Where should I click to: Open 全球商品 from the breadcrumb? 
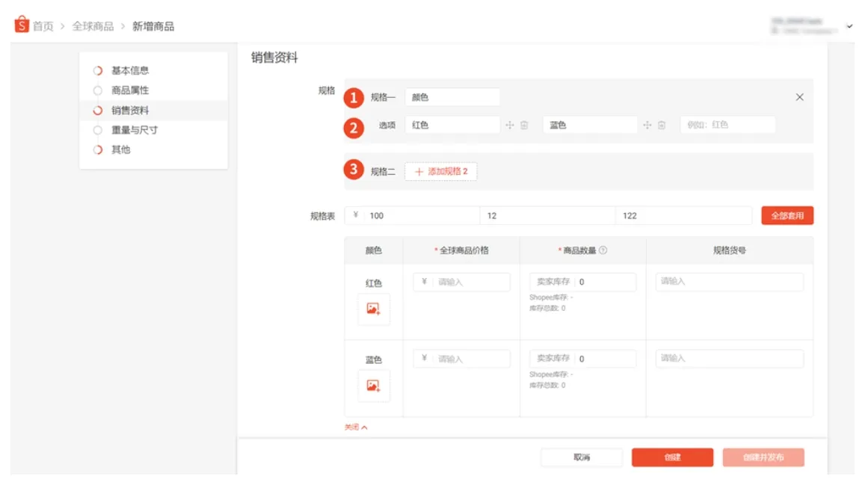coord(93,23)
